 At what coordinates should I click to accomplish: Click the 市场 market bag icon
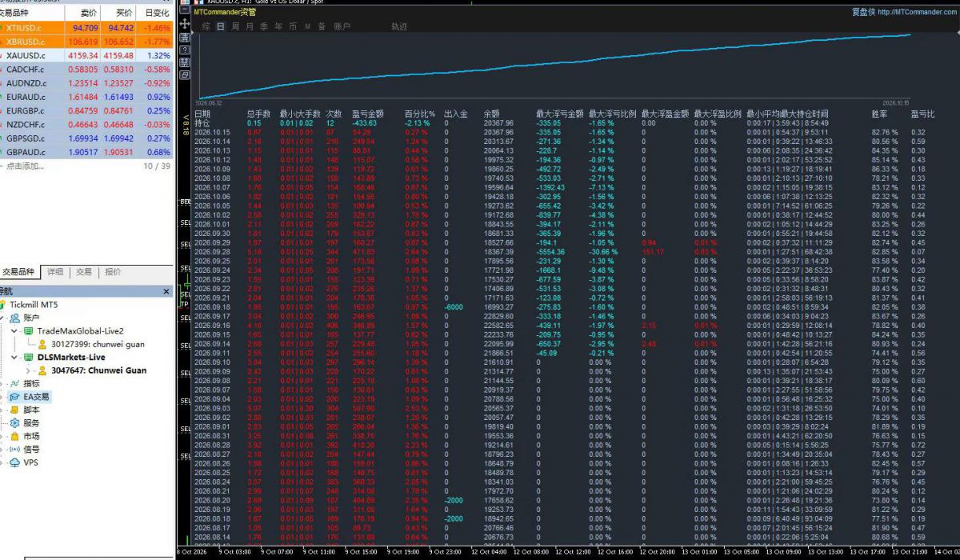tap(14, 437)
